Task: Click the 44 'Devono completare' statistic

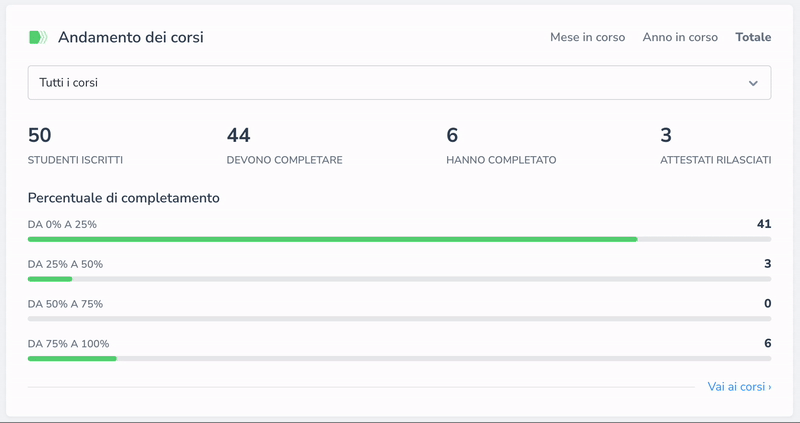Action: [x=238, y=136]
